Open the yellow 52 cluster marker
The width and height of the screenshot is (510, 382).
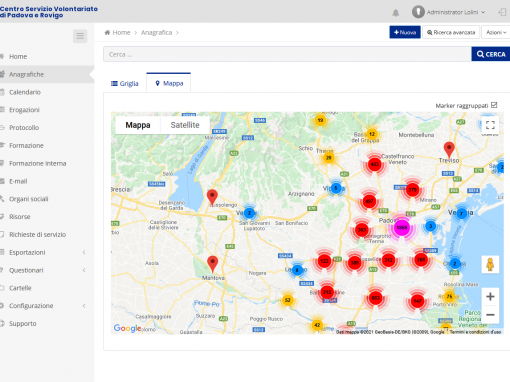(x=288, y=300)
